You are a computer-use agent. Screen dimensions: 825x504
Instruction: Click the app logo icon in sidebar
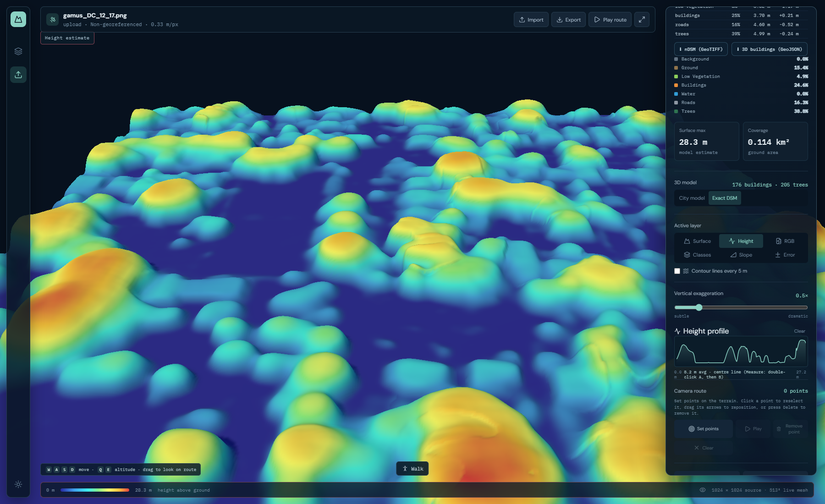(18, 19)
